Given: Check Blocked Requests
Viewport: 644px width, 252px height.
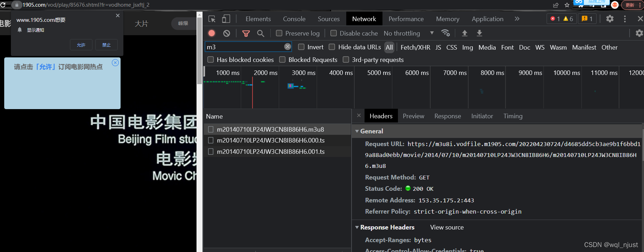Looking at the screenshot, I should click(x=282, y=59).
